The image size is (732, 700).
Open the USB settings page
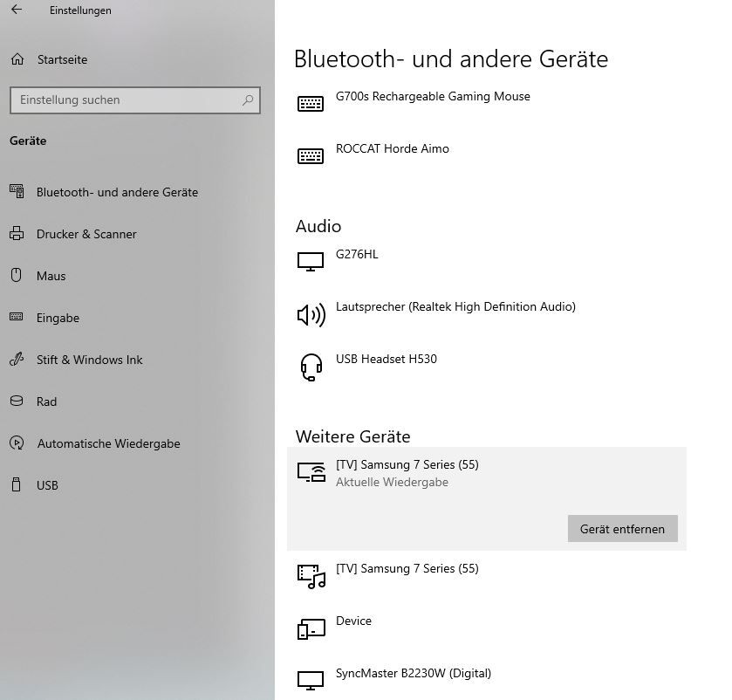(47, 485)
